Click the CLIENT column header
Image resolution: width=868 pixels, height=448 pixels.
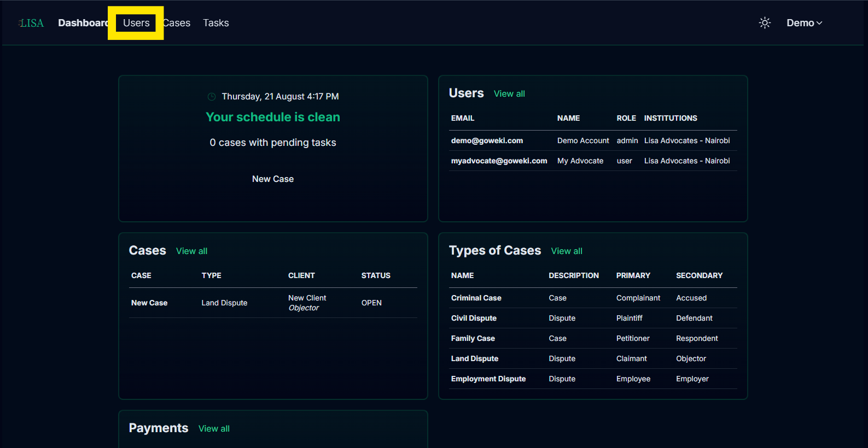coord(301,276)
